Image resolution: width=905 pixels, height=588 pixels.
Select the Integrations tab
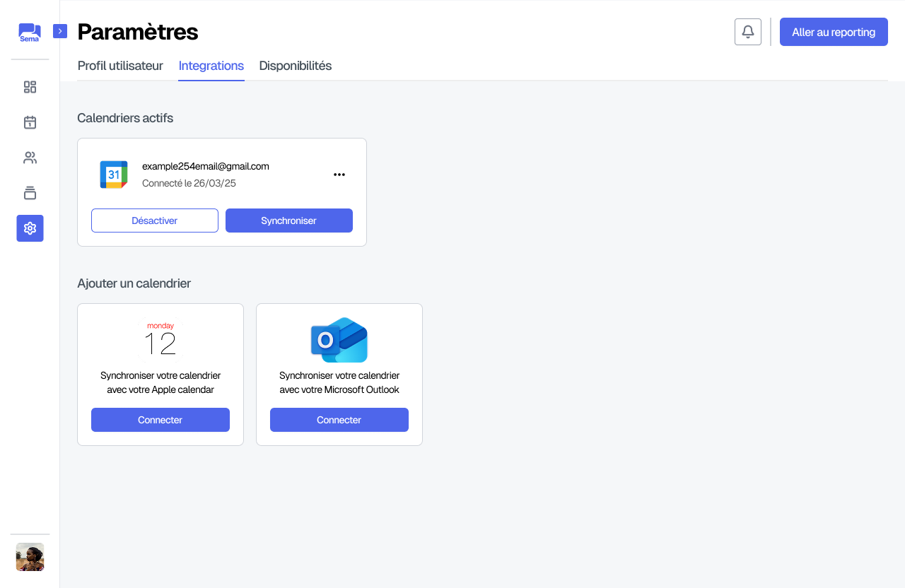[211, 66]
